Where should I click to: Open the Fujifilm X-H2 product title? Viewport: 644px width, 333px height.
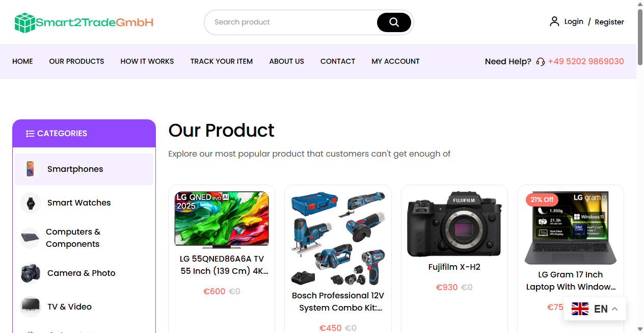pos(454,267)
